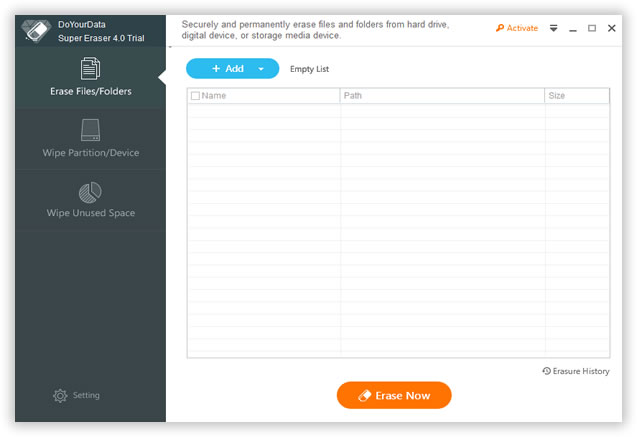Click the Setting label in the sidebar
The image size is (637, 437).
pyautogui.click(x=86, y=395)
